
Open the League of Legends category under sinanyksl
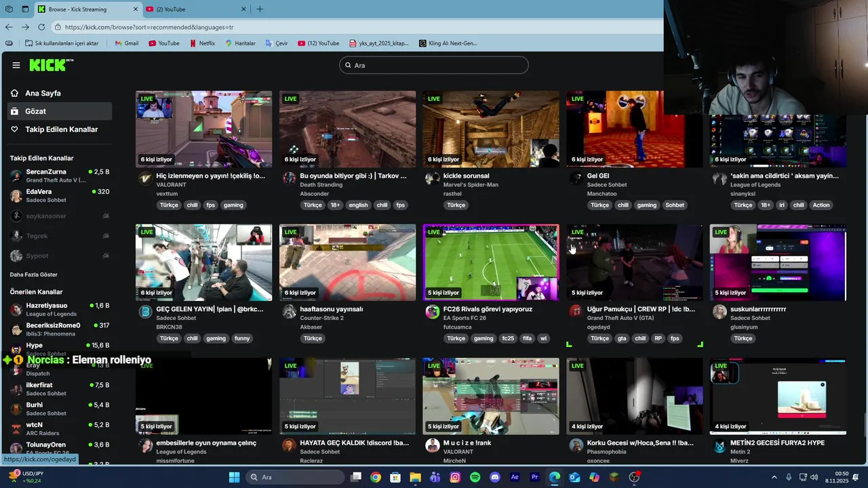[x=755, y=185]
